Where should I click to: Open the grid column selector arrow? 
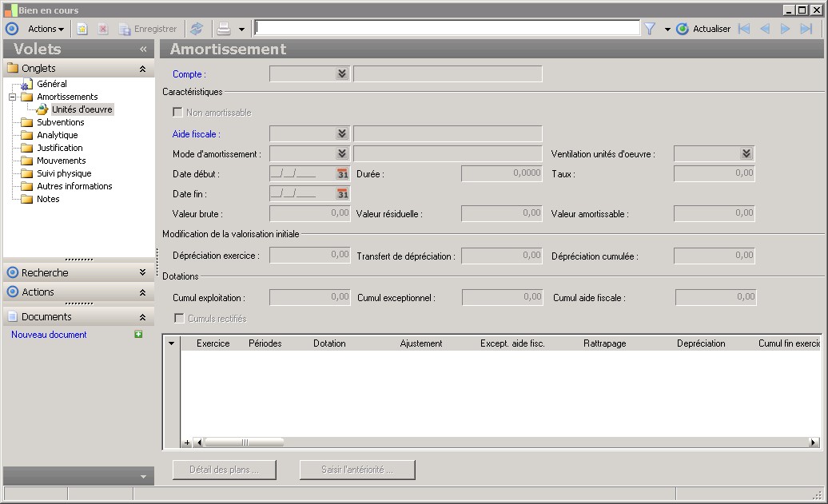[x=172, y=343]
